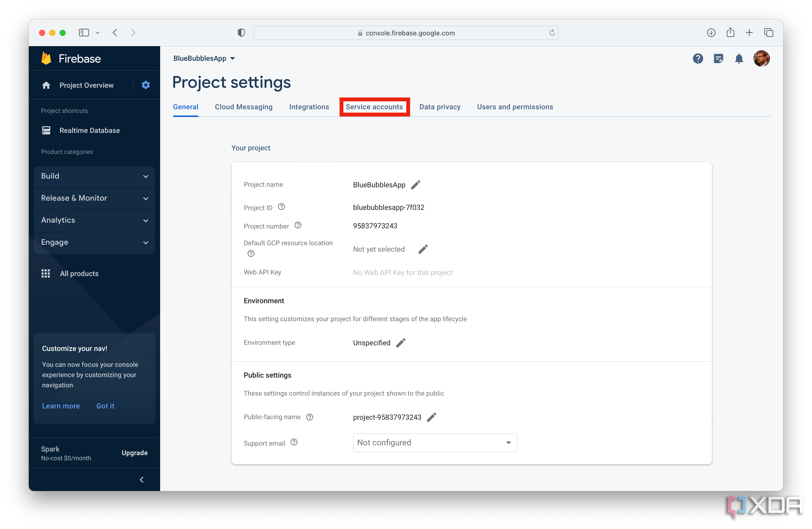Image resolution: width=812 pixels, height=529 pixels.
Task: Edit the Environment type pencil
Action: [x=401, y=343]
